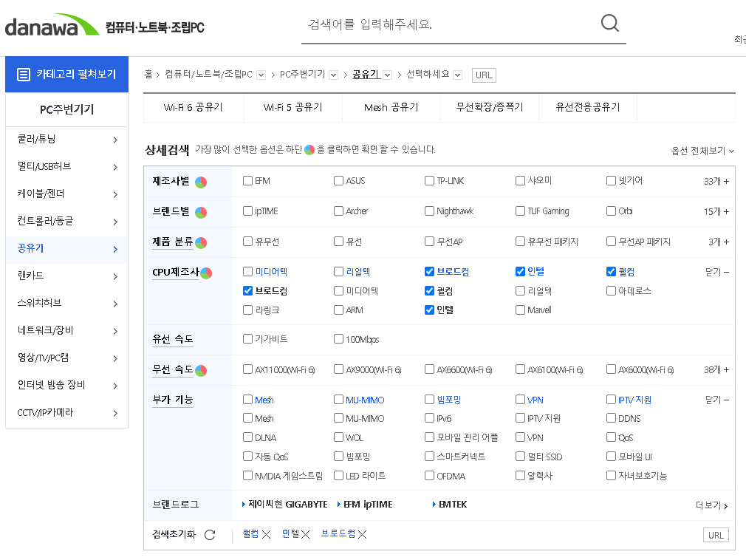The height and width of the screenshot is (560, 746).
Task: Expand 무선 속도 with 38개 + button
Action: (716, 369)
